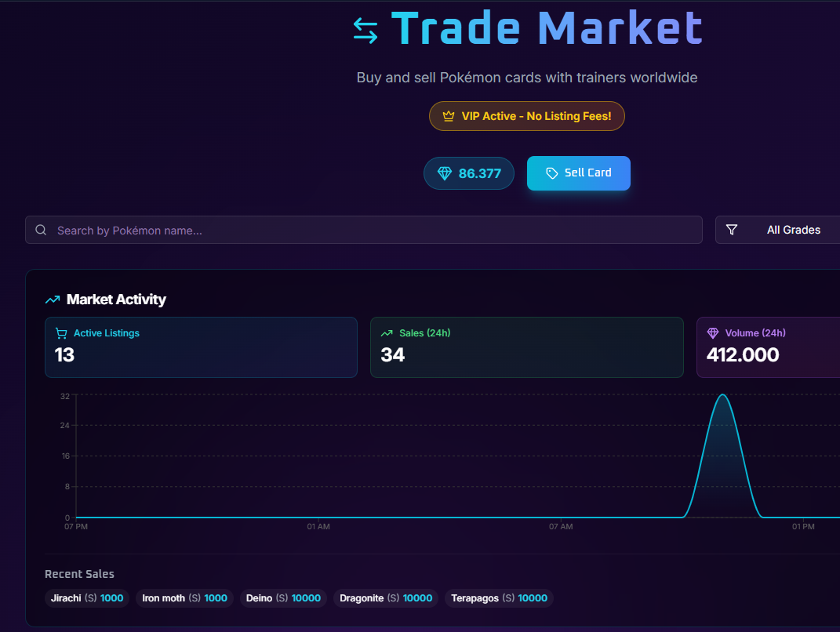840x632 pixels.
Task: Select the Dragonite (S) 10000 recent sale
Action: tap(386, 598)
